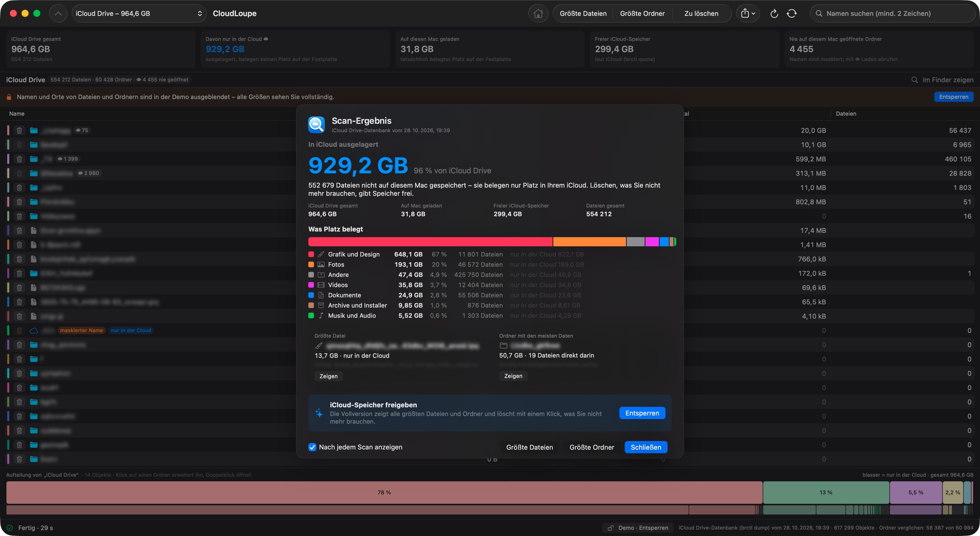980x536 pixels.
Task: Click trash icon on first folder row
Action: click(x=19, y=131)
